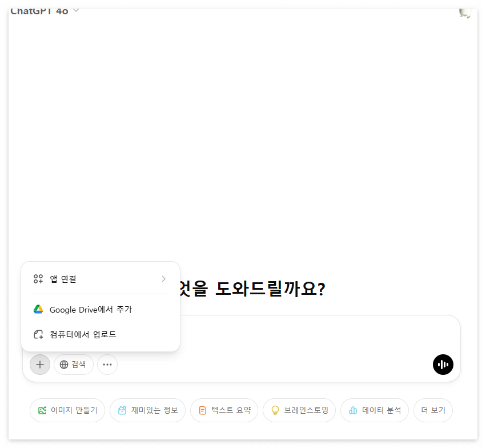
Task: Click the upload icon next to 컴퓨터에서 업로드
Action: [38, 334]
